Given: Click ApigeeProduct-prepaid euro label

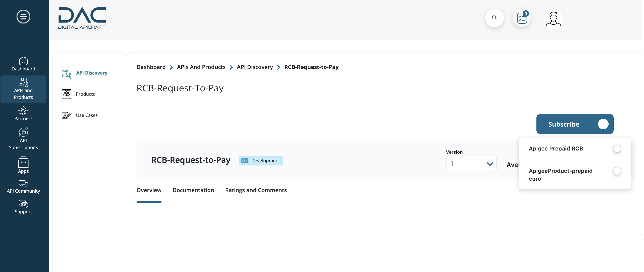Looking at the screenshot, I should click(x=561, y=175).
